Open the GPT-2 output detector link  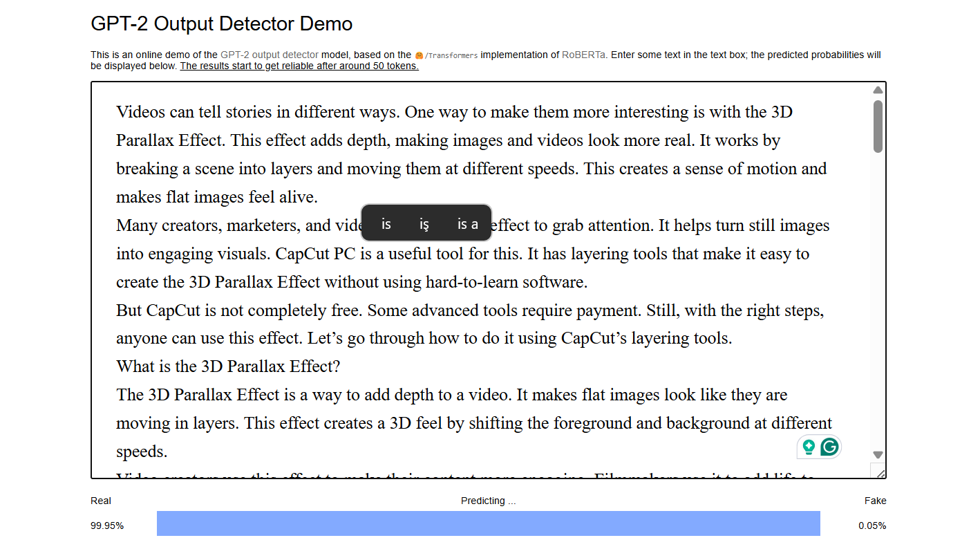coord(270,55)
